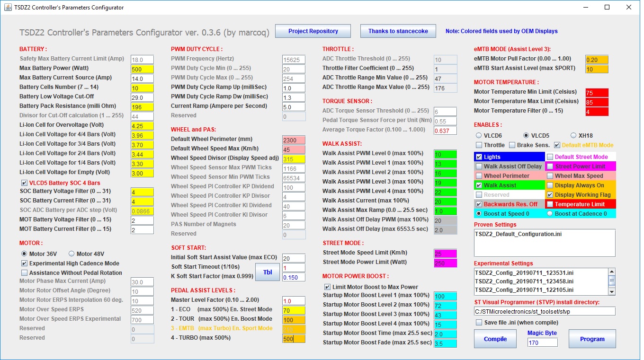Image resolution: width=644 pixels, height=360 pixels.
Task: Disable Experimental High Cadence Mode checkbox
Action: click(x=25, y=263)
